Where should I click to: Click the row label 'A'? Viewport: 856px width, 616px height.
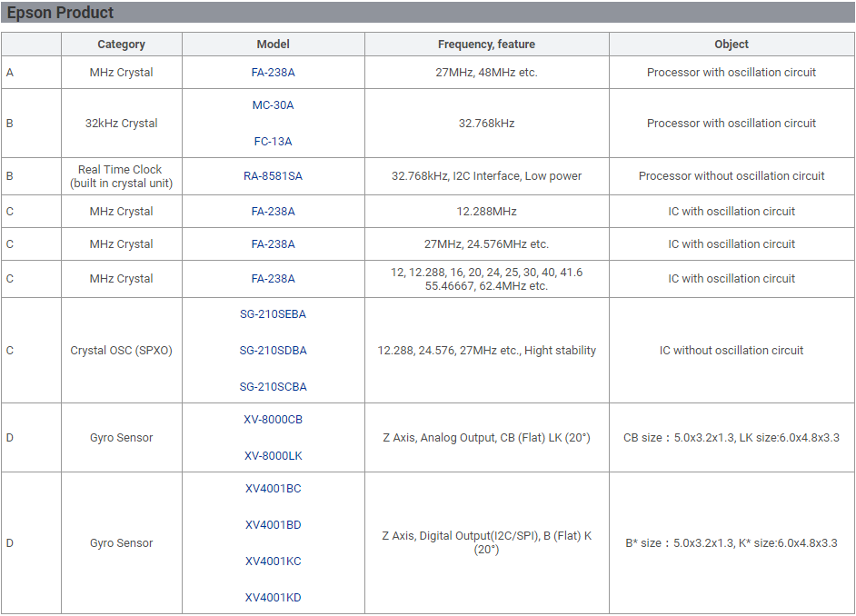pyautogui.click(x=10, y=72)
